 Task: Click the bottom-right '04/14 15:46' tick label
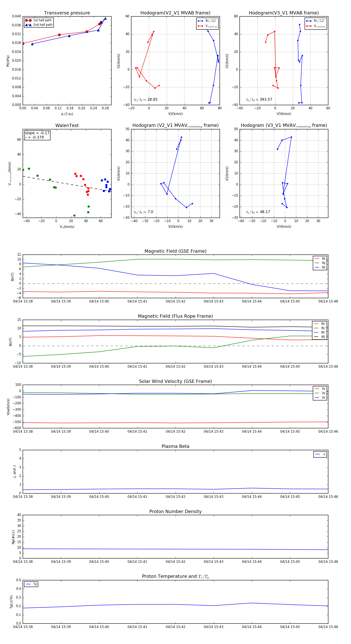(x=328, y=627)
